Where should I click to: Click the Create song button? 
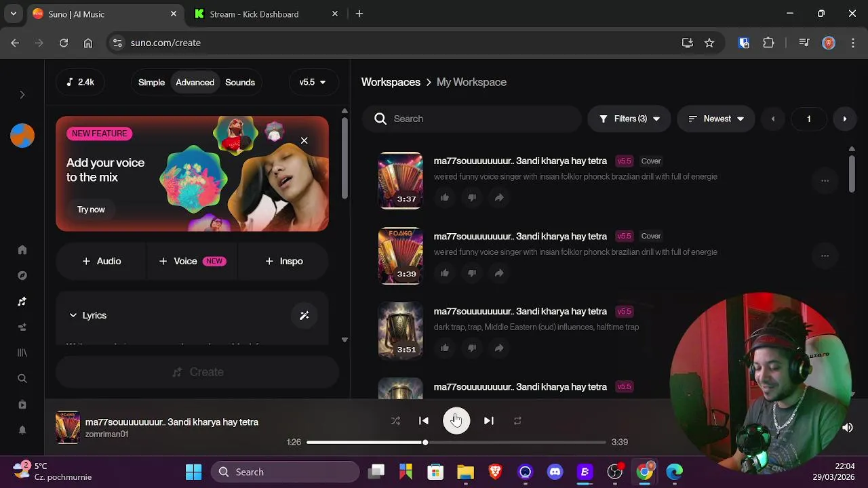pyautogui.click(x=197, y=372)
